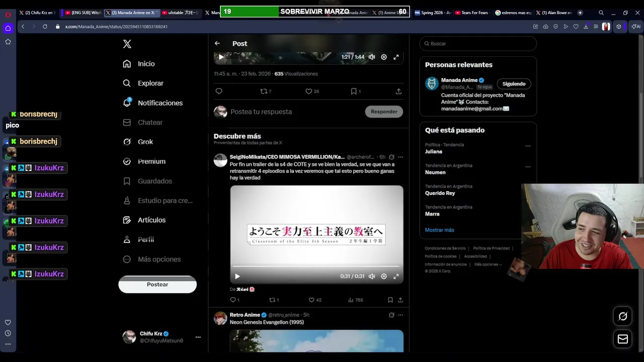This screenshot has height=362, width=644.
Task: Click the browser snapshot camera icon
Action: 546,27
